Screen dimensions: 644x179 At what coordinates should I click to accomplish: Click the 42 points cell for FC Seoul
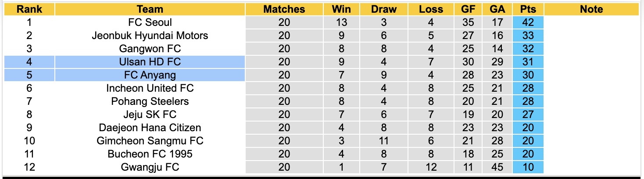click(528, 22)
